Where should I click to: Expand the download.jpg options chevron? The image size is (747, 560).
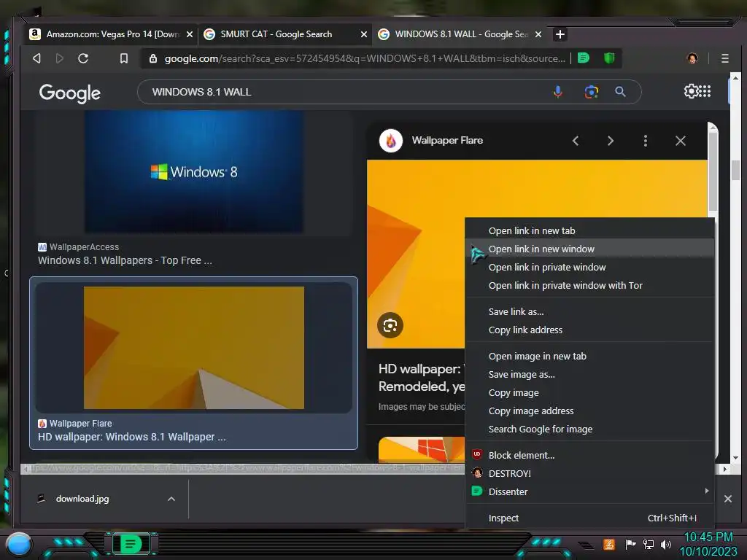[x=171, y=499]
